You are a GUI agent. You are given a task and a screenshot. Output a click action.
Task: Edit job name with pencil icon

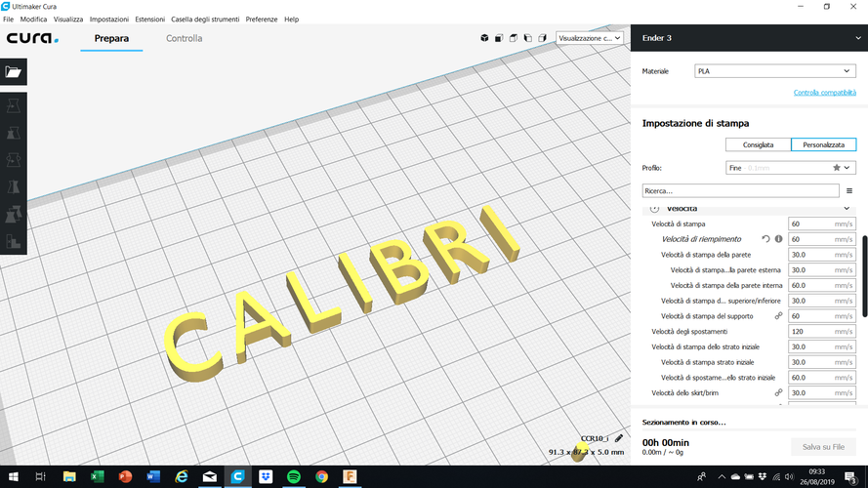click(619, 438)
